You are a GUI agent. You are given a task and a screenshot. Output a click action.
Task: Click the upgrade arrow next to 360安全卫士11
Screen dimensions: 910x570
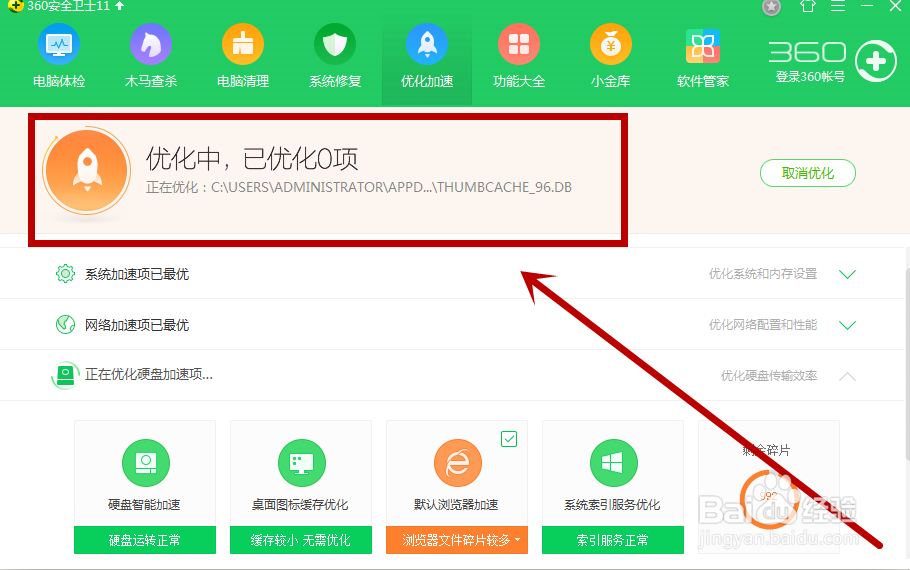[120, 6]
